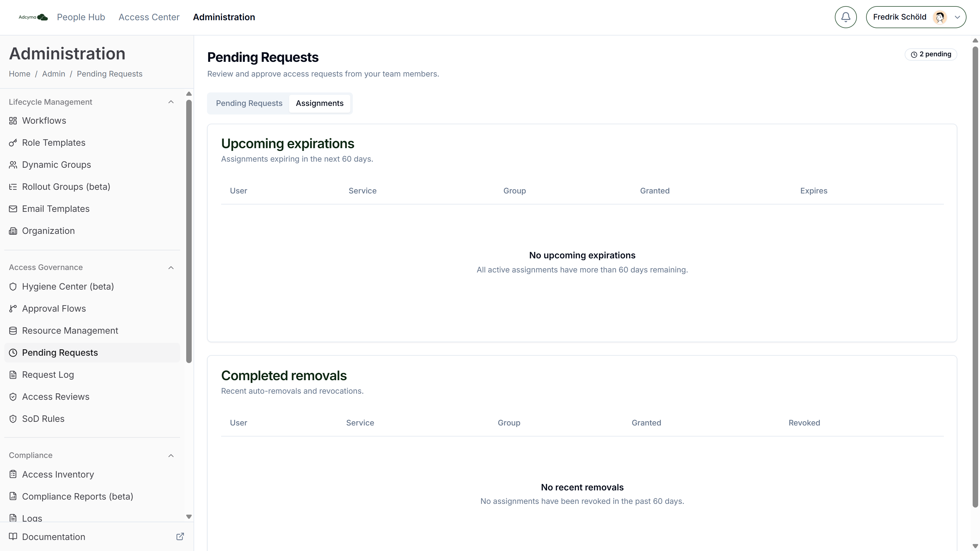Follow the Home breadcrumb link
Viewport: 980px width, 551px height.
[x=19, y=74]
